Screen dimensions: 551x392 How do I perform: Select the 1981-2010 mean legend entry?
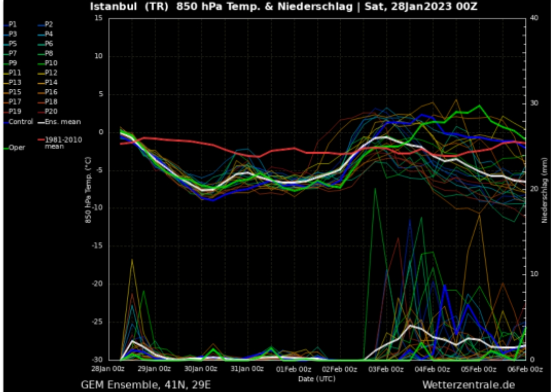tap(63, 143)
